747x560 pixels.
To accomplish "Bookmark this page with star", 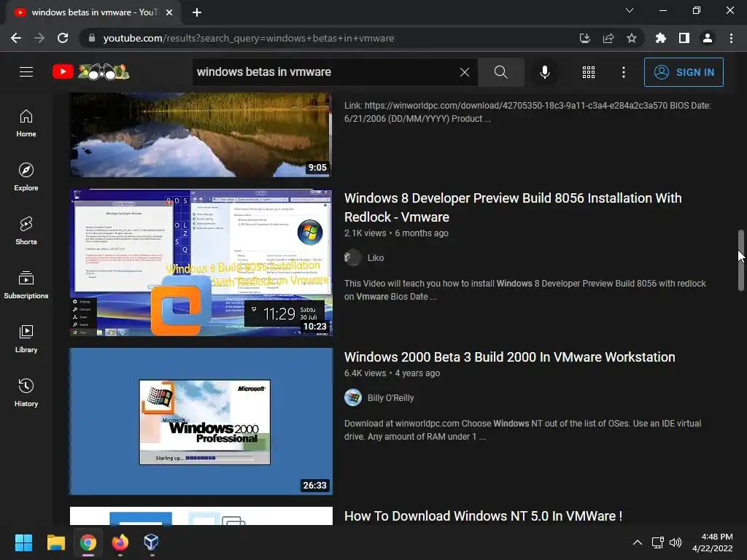I will [631, 38].
